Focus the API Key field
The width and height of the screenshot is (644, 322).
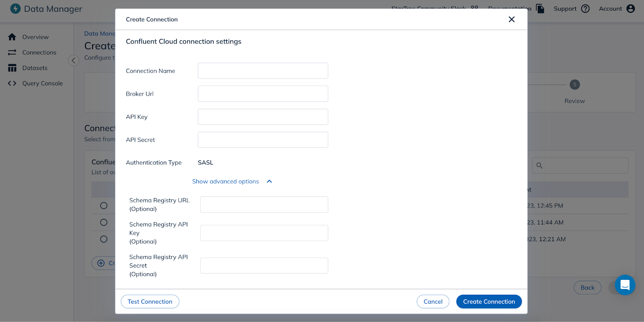click(263, 117)
